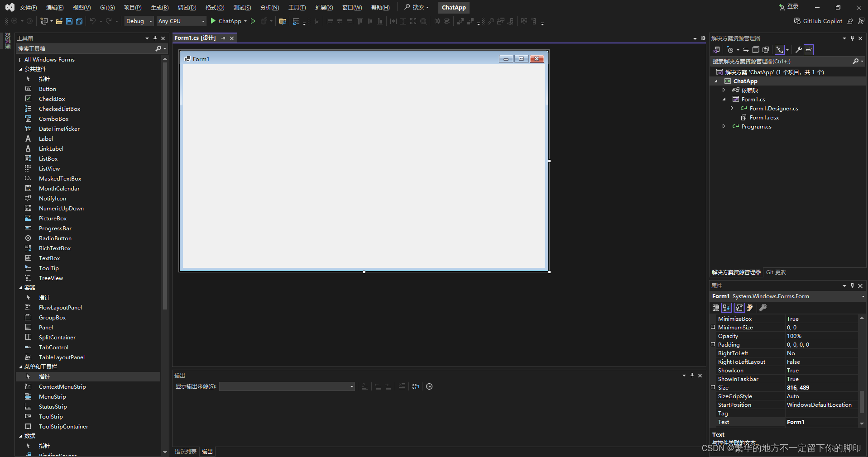Select CheckBox control in Toolbox
Screen dimensions: 868x457
[52, 99]
